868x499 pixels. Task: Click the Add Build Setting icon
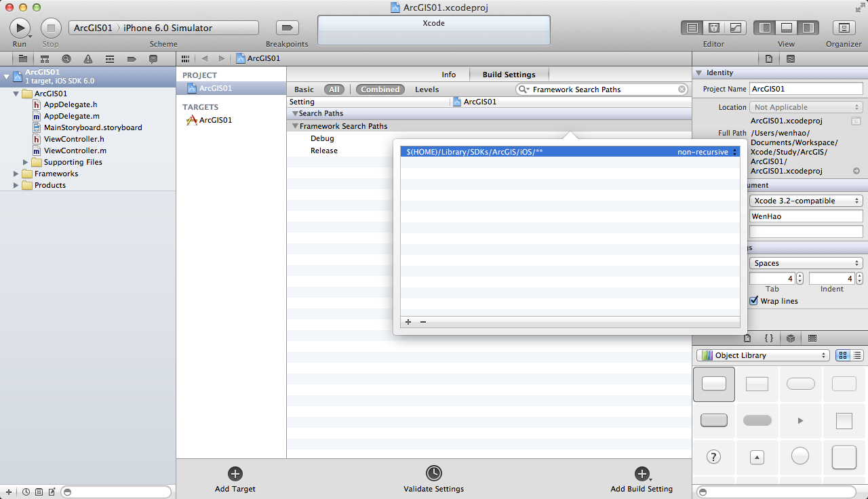click(x=641, y=474)
